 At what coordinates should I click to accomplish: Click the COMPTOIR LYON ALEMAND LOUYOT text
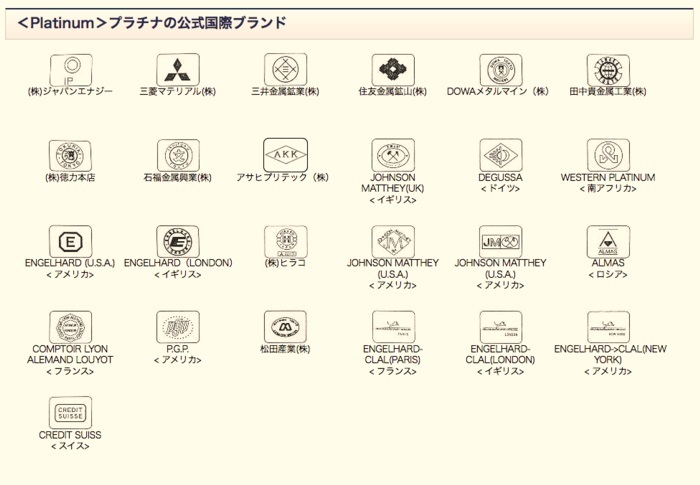(x=70, y=360)
